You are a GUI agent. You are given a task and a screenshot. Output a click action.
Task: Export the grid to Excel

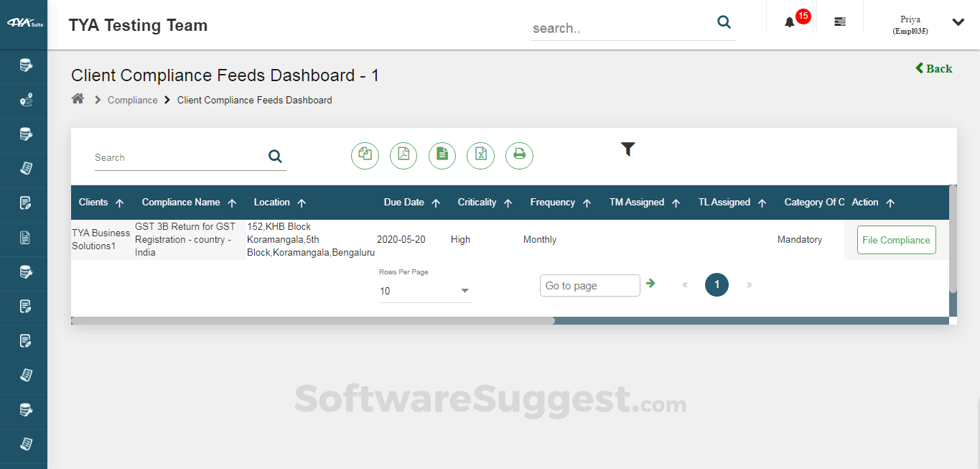click(480, 155)
